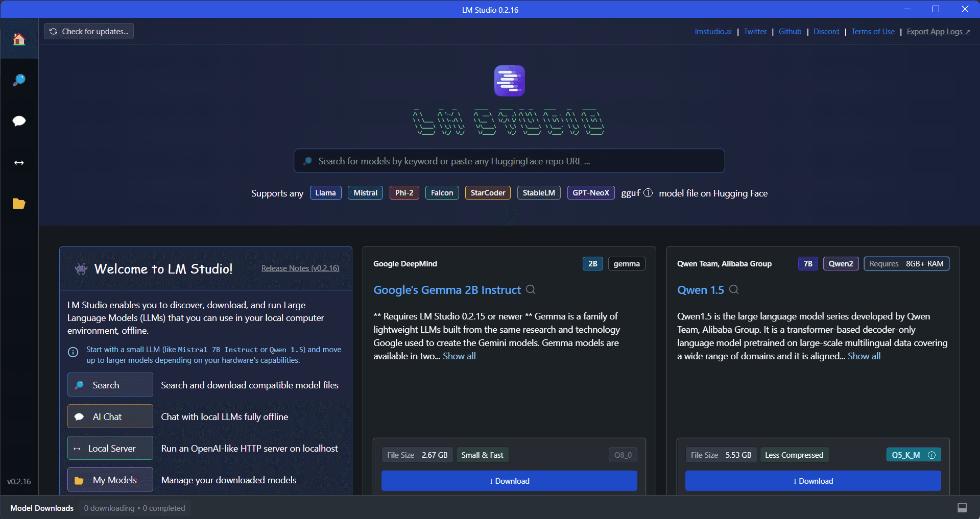This screenshot has width=980, height=519.
Task: Click File Size 5.53 GB label
Action: [721, 455]
